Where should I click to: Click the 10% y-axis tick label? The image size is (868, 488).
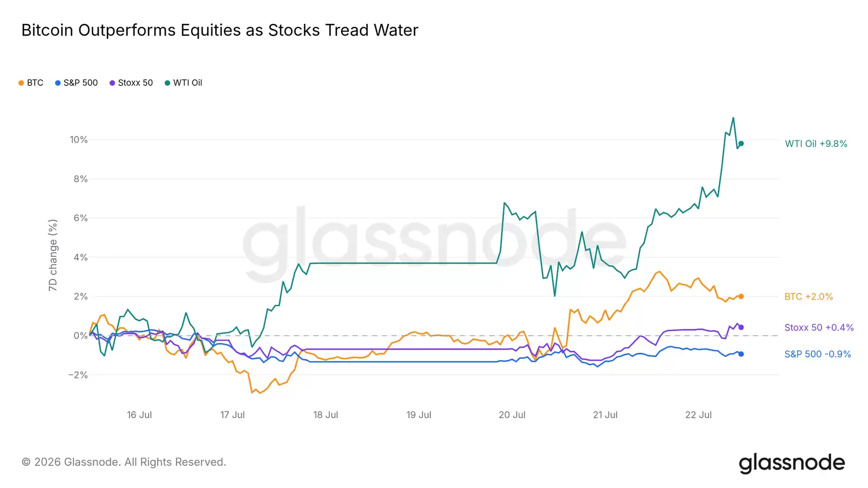79,140
